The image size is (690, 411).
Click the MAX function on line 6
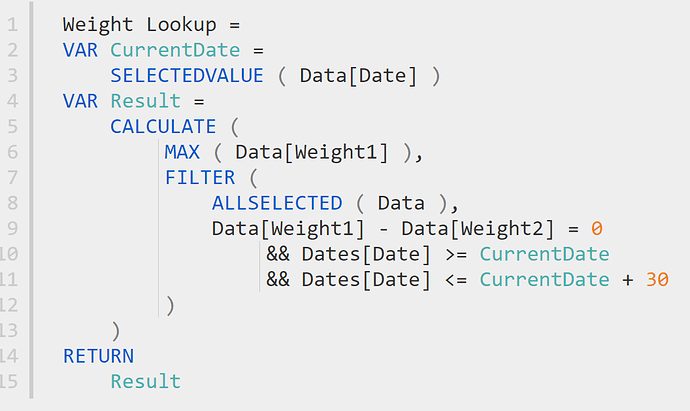pyautogui.click(x=182, y=152)
